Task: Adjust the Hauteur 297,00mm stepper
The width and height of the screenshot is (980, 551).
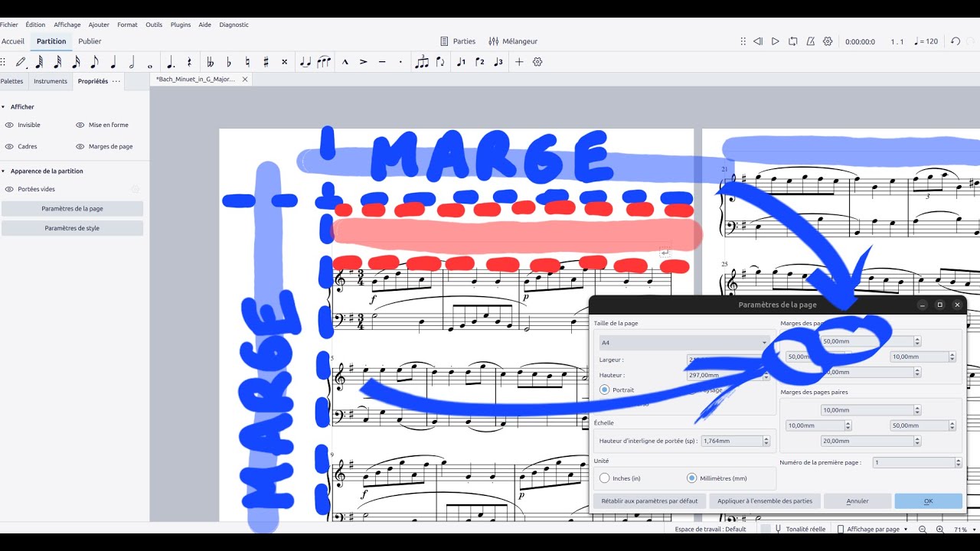Action: pyautogui.click(x=766, y=375)
